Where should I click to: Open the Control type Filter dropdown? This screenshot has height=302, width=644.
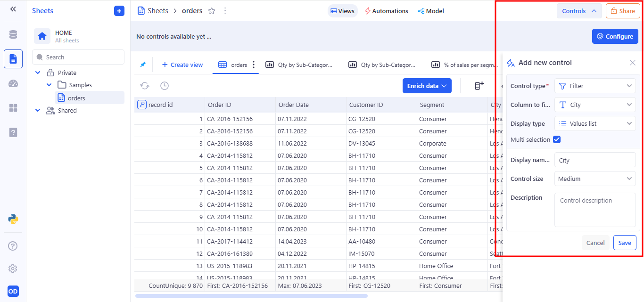595,86
